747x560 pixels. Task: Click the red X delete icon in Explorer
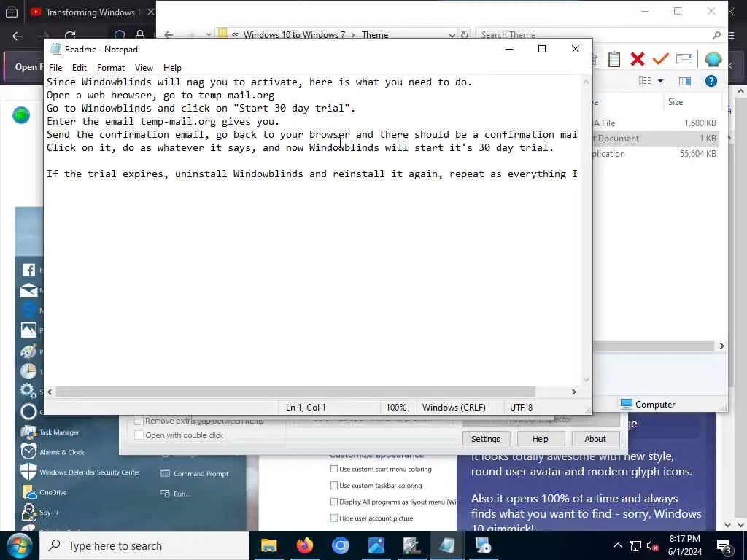pos(638,59)
